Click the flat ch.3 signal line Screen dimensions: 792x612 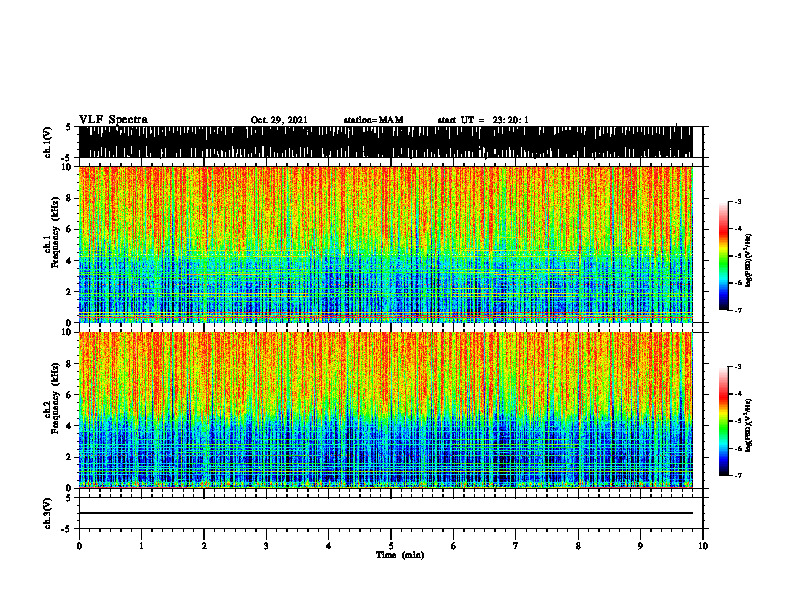click(x=385, y=513)
